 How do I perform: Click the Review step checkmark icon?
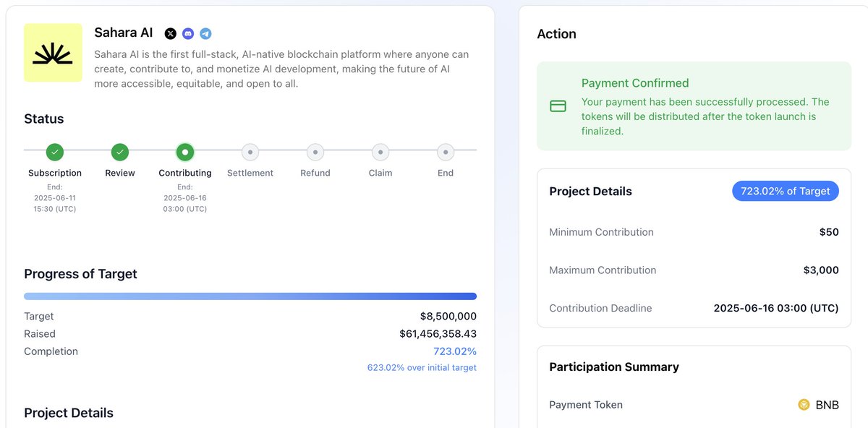pyautogui.click(x=120, y=152)
